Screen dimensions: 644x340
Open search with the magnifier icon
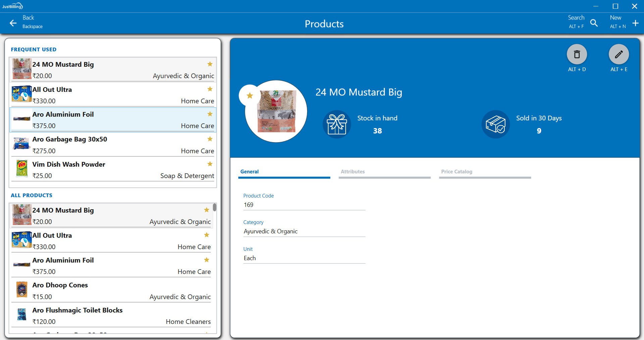point(594,23)
